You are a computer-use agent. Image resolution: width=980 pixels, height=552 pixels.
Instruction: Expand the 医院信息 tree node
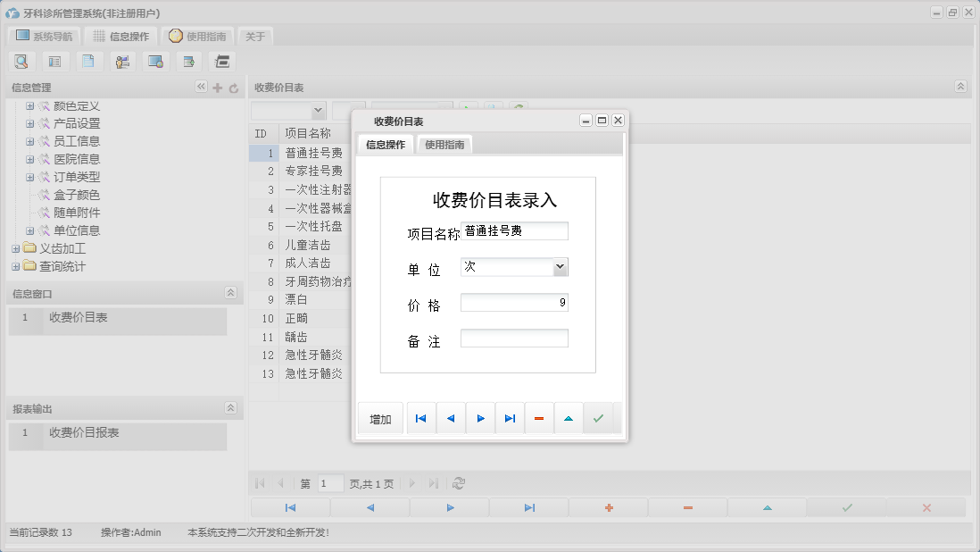pyautogui.click(x=29, y=158)
